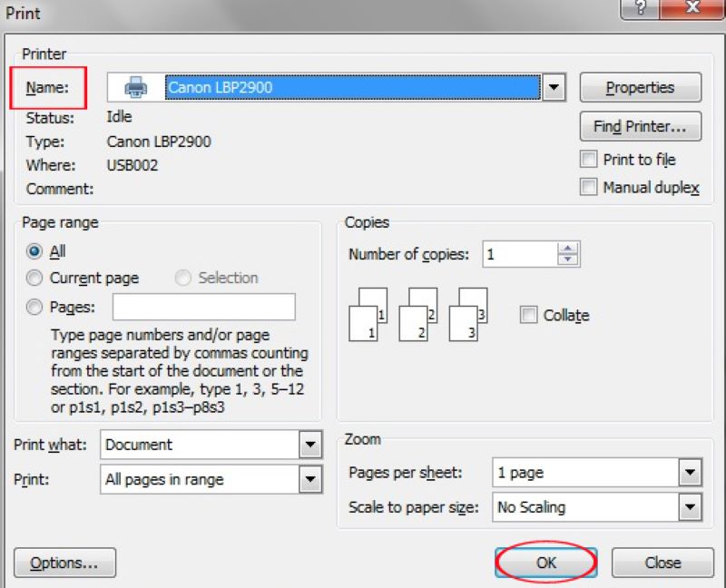Choose Current page radio button
Screen dimensions: 726x588
point(34,278)
